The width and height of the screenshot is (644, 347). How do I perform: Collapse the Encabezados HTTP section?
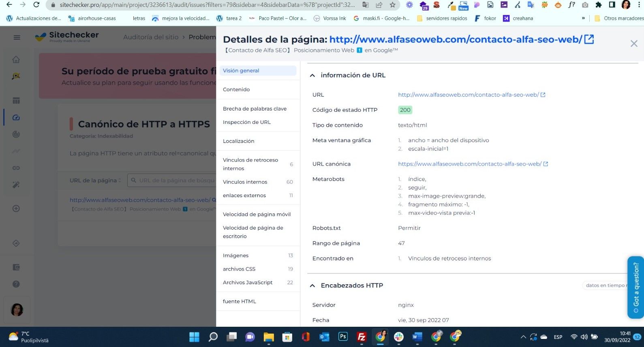point(312,285)
